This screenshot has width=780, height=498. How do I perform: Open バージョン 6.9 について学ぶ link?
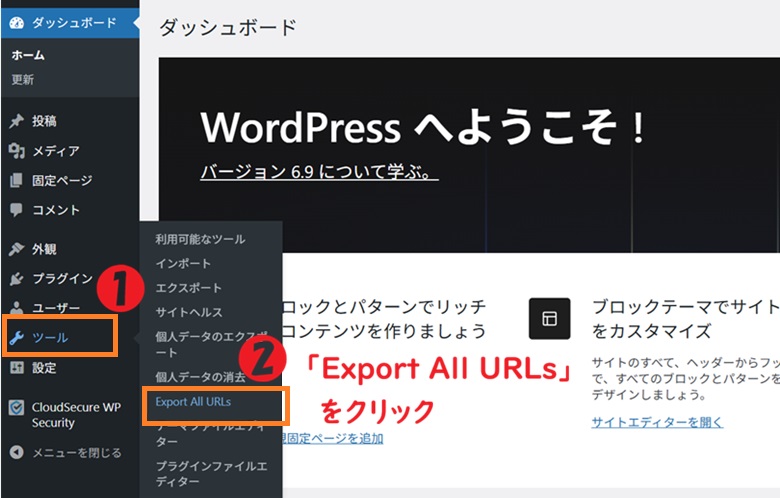[x=319, y=172]
